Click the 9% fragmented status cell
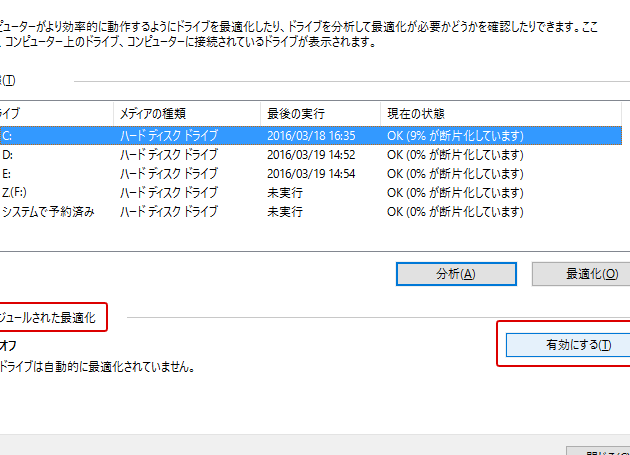 point(455,135)
